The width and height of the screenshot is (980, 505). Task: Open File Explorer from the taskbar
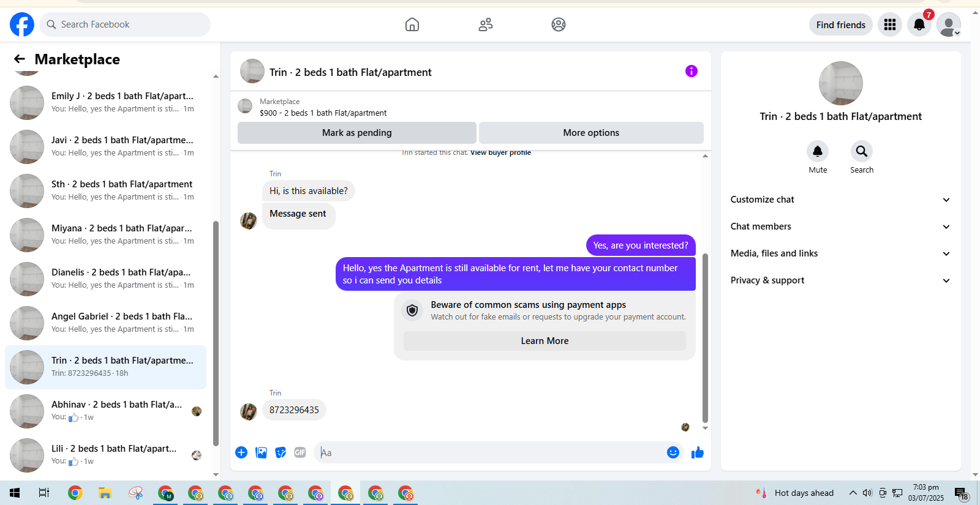(105, 493)
